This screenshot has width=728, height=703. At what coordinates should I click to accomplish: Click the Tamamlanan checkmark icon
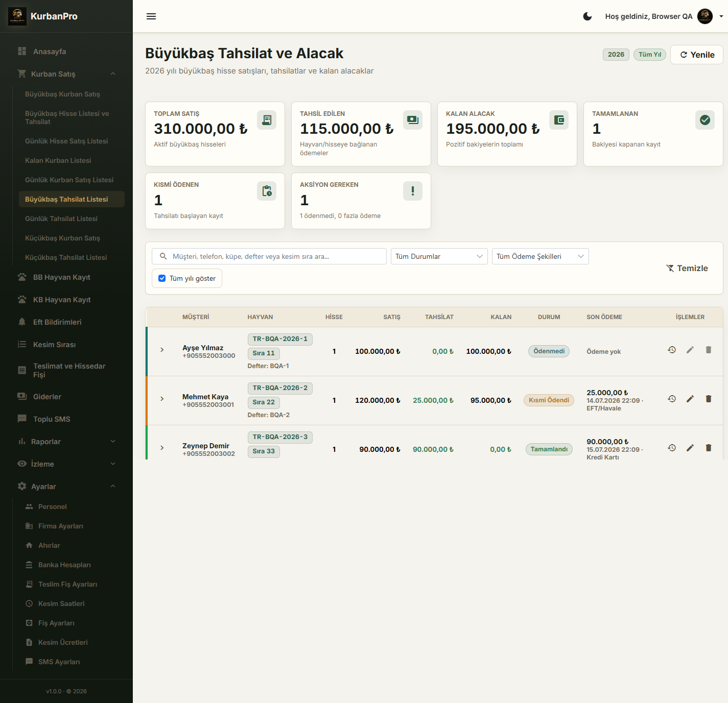click(x=705, y=120)
